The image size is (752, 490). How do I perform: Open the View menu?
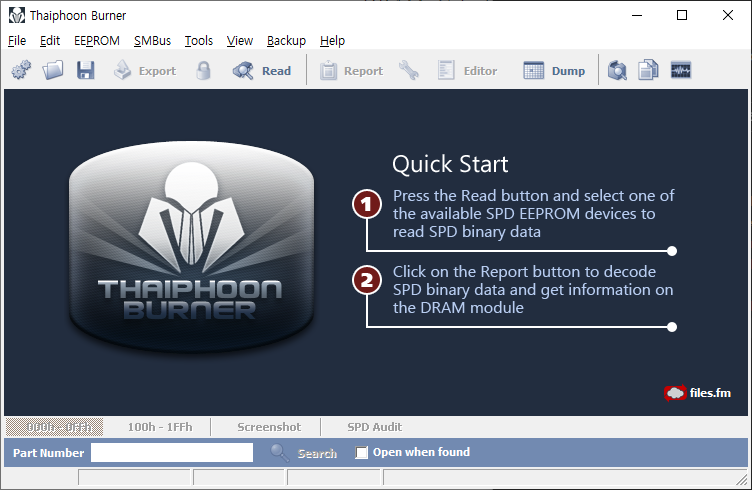coord(240,41)
